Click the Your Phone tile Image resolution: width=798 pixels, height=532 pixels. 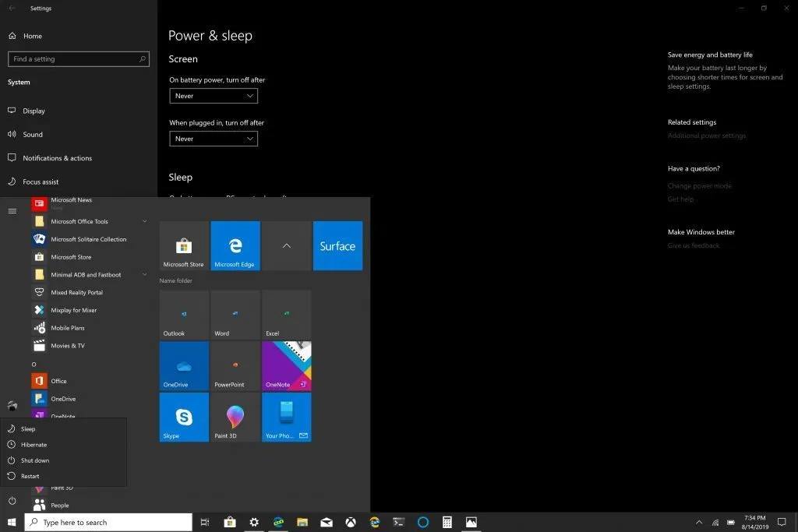tap(287, 417)
